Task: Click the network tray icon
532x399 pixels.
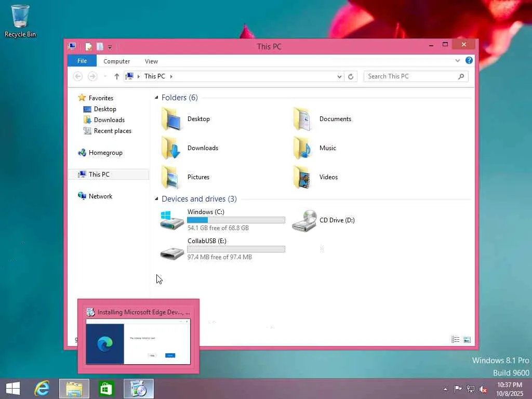Action: coord(471,389)
